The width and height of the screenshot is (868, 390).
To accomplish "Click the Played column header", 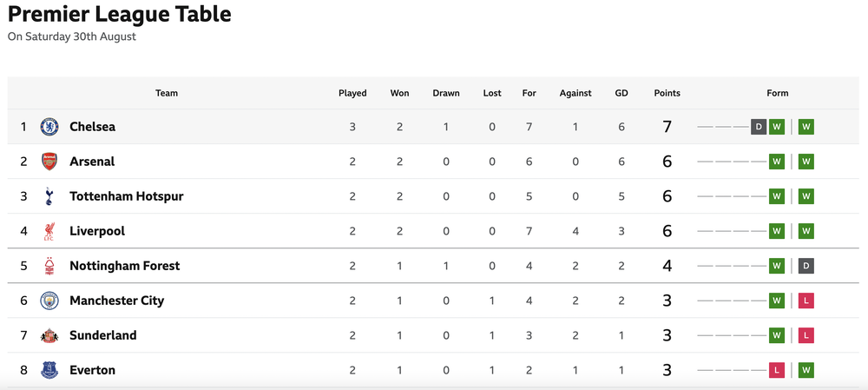I will tap(352, 93).
